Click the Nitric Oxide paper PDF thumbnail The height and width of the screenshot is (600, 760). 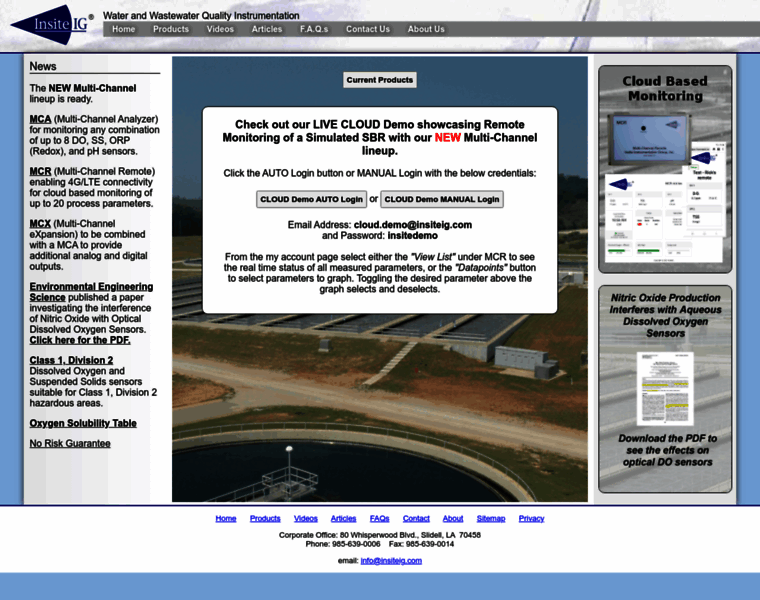coord(665,389)
